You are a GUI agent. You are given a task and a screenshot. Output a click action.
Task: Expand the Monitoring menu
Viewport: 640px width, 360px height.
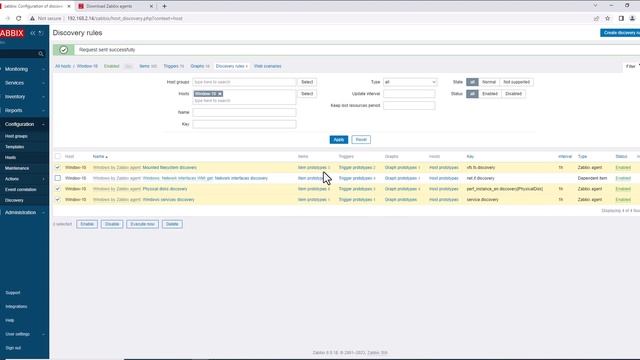coord(24,69)
